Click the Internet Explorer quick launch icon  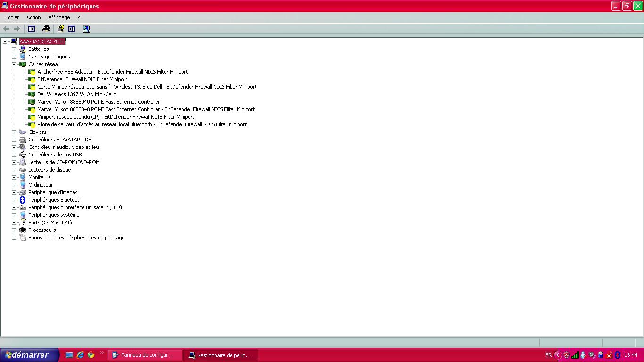coord(80,355)
